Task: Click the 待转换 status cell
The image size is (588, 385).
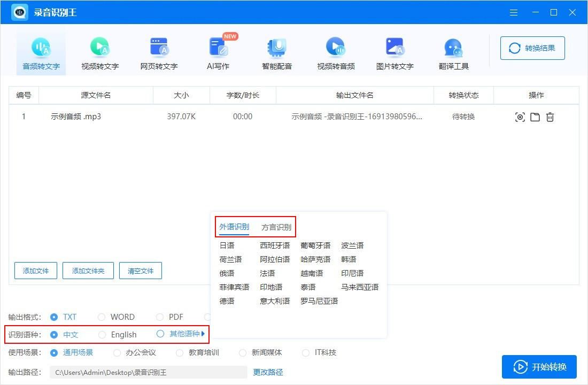Action: (x=463, y=117)
